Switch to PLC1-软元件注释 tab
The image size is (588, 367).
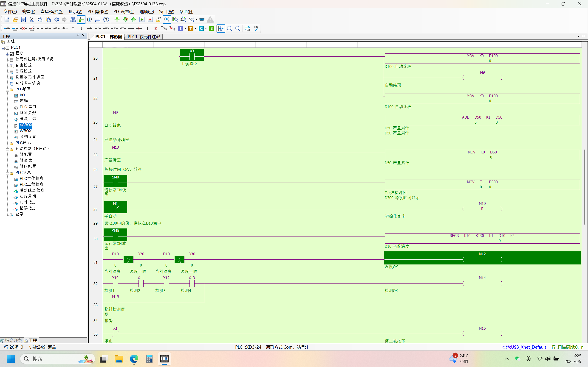(144, 37)
